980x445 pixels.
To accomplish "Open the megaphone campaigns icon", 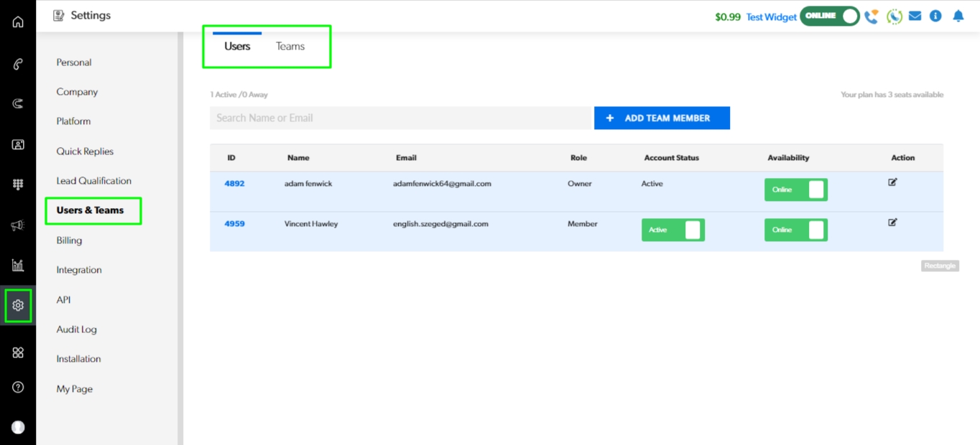I will click(x=18, y=225).
